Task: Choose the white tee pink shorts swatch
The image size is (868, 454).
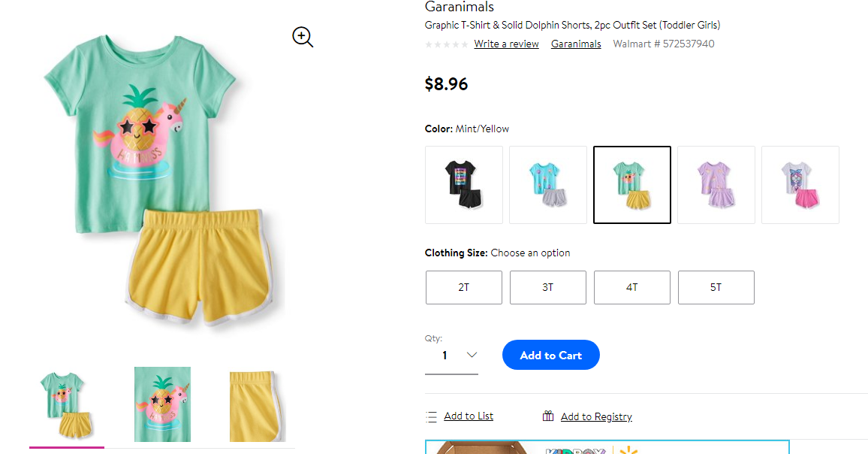Action: coord(800,185)
